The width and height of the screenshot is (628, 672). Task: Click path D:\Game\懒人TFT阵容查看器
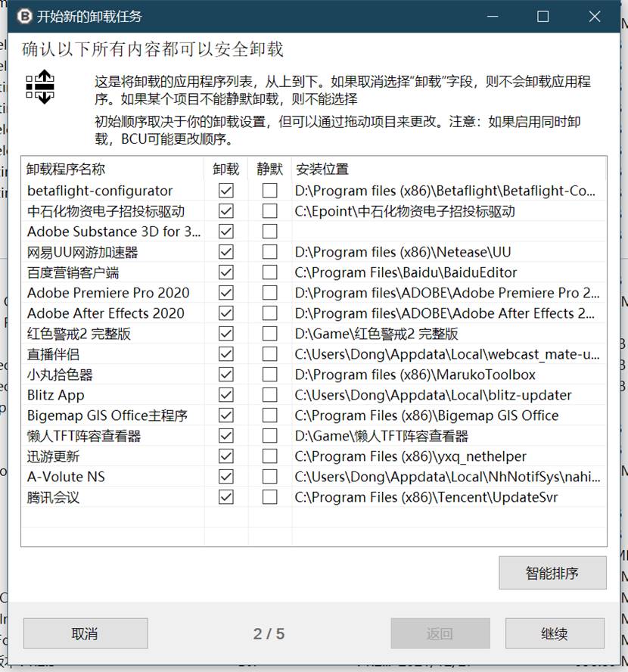tap(381, 437)
